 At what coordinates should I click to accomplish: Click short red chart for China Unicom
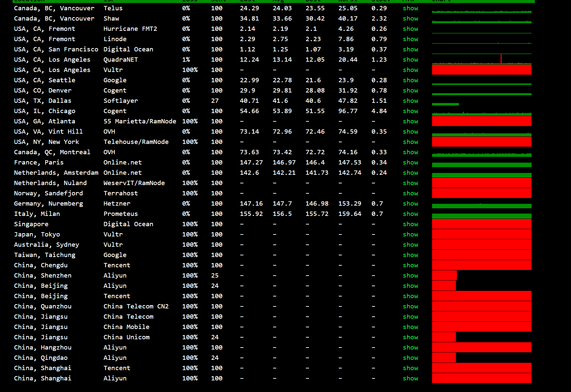tap(444, 337)
